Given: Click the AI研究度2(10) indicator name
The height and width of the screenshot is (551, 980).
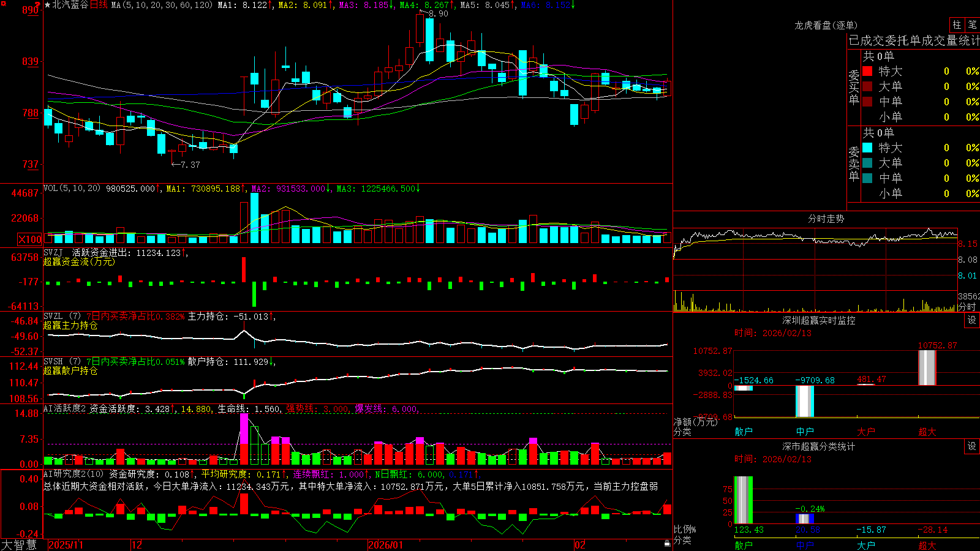Looking at the screenshot, I should (73, 474).
